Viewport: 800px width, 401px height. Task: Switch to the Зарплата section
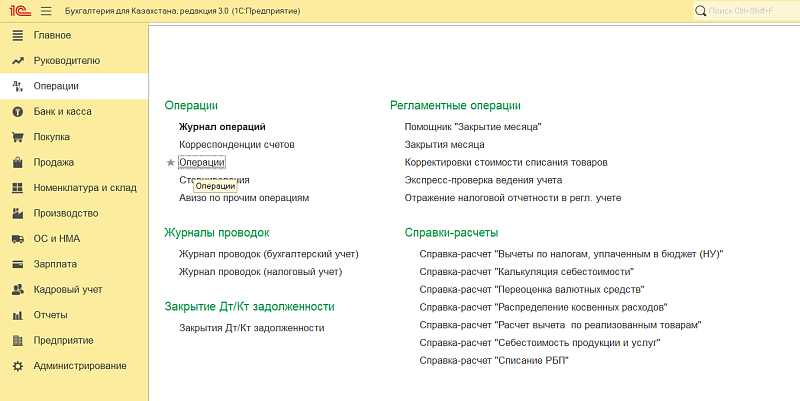(56, 264)
